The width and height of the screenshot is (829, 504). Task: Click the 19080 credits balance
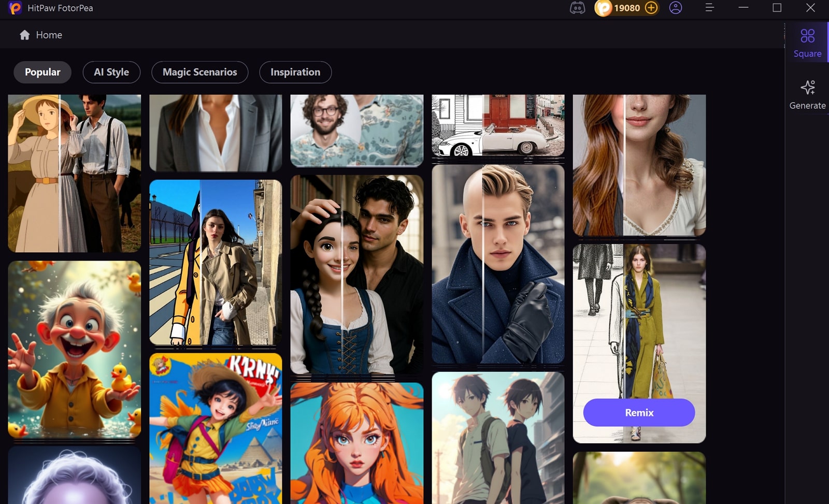coord(627,8)
